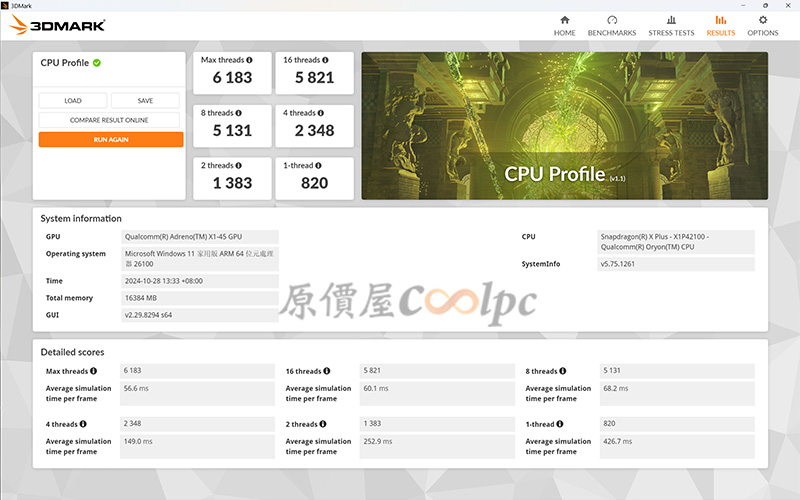
Task: Click Max threads info icon in Detailed scores
Action: tap(93, 371)
